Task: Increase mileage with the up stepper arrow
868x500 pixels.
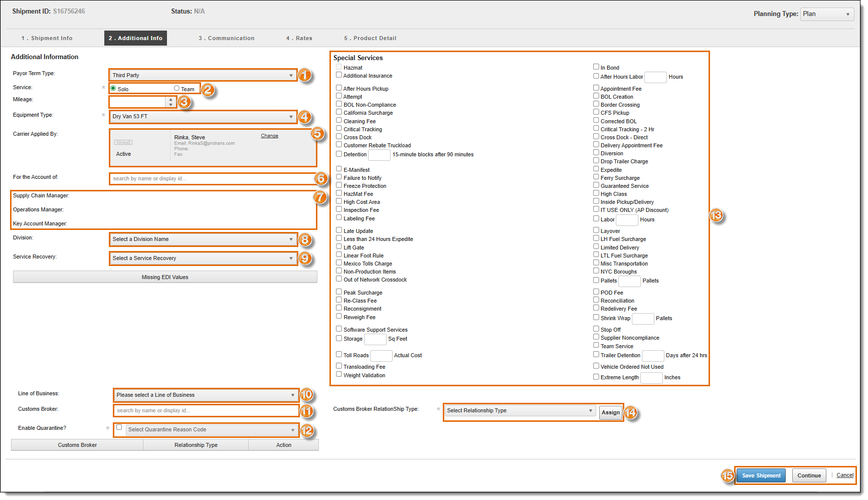Action: (x=171, y=99)
